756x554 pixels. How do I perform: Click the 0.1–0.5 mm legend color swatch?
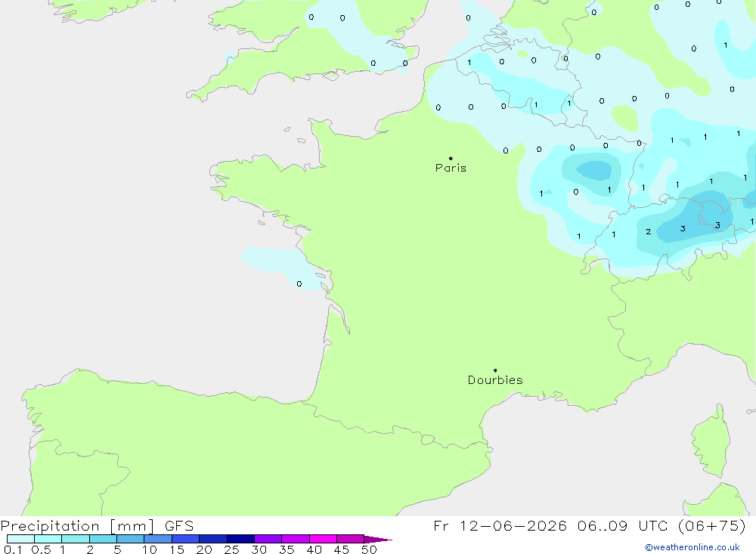click(x=20, y=539)
